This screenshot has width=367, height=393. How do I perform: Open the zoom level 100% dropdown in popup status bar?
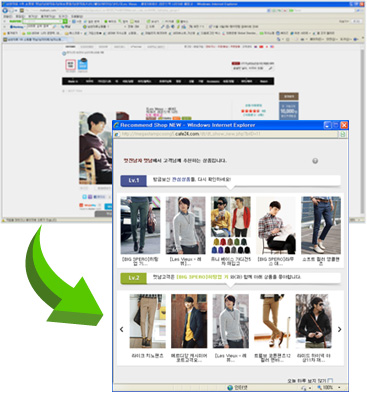329,388
